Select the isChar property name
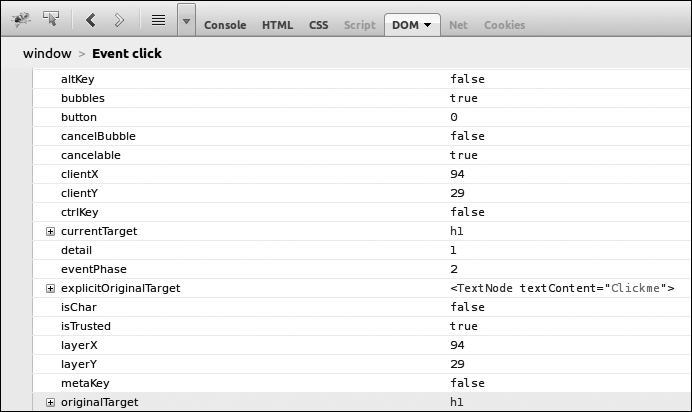This screenshot has height=412, width=692. pos(79,307)
